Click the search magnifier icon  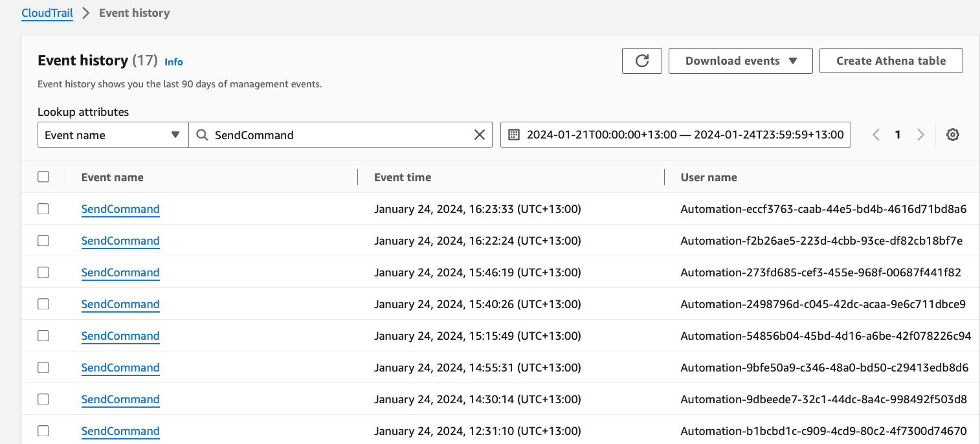click(x=202, y=135)
